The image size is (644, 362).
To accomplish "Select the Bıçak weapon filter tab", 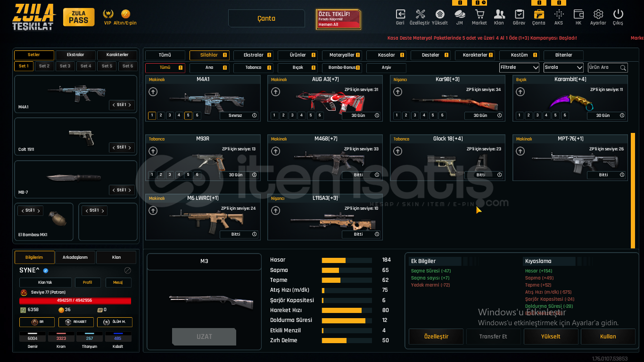I will pos(297,68).
